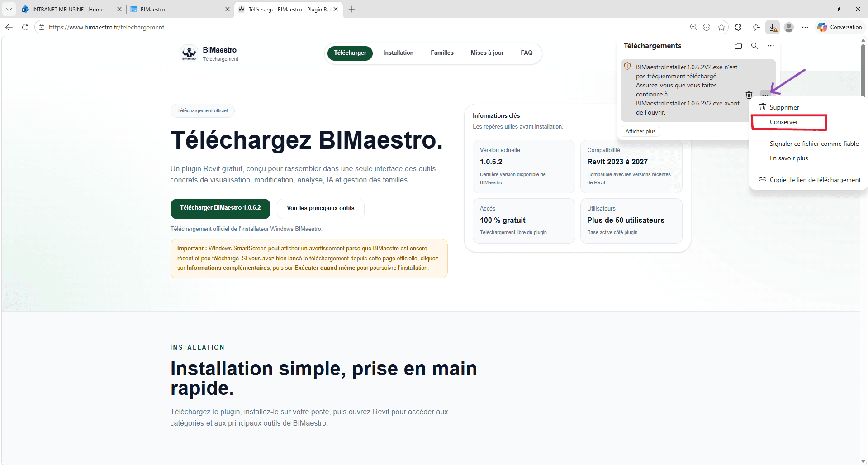Screen dimensions: 868x465
Task: Open more options in Téléchargements header
Action: point(771,46)
